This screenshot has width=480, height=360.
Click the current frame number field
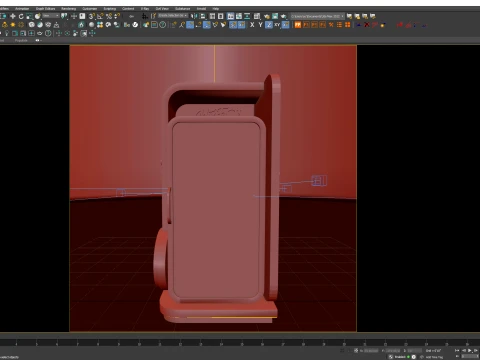[470, 356]
